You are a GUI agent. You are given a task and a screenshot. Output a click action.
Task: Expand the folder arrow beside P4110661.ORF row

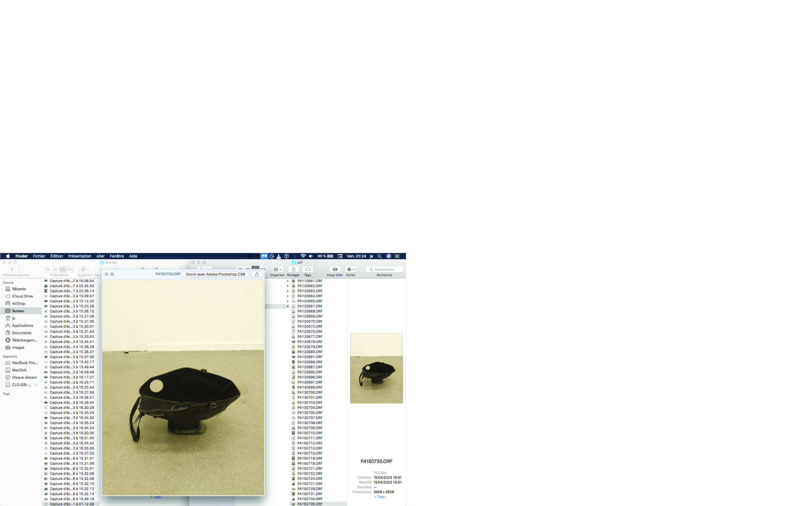(288, 281)
